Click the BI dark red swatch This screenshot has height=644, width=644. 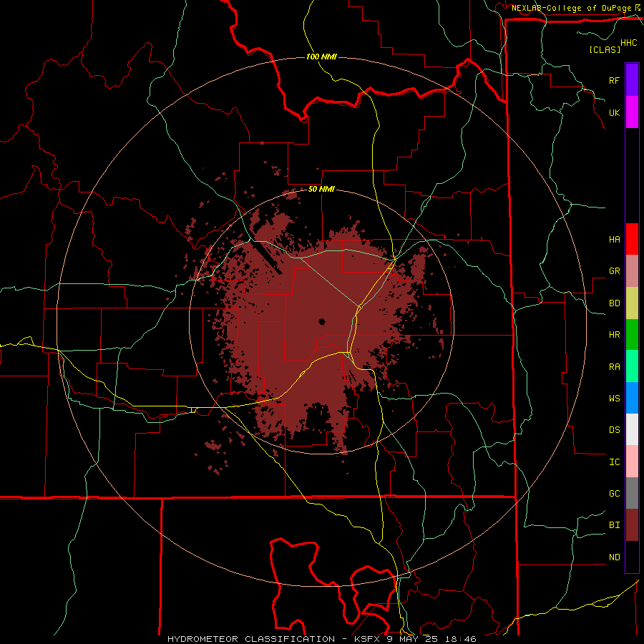click(632, 525)
